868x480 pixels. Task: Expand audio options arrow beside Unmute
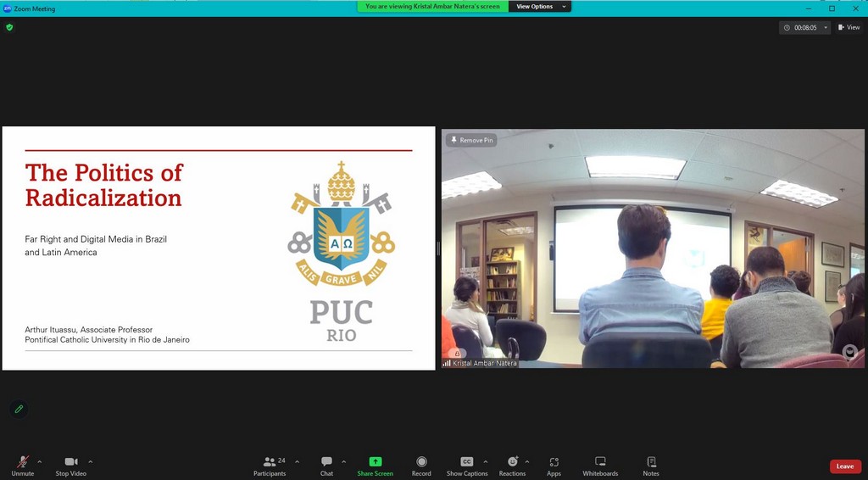tap(40, 462)
